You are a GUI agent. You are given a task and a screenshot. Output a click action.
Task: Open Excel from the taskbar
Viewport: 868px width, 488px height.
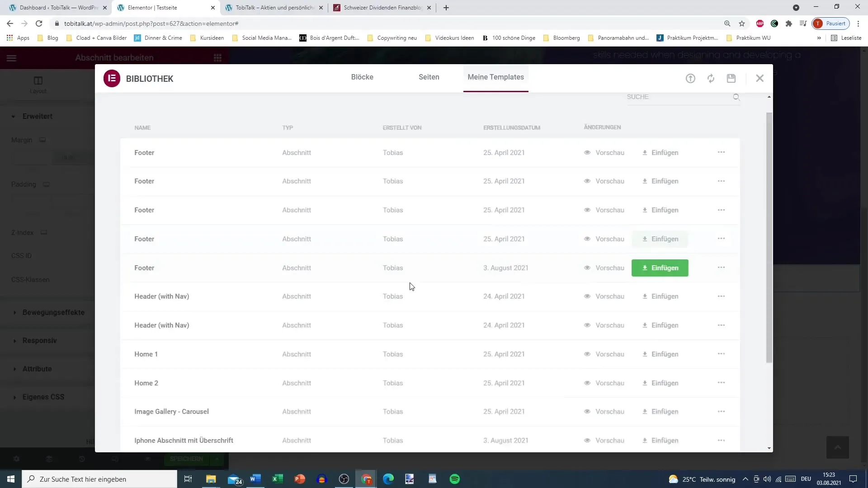coord(277,479)
